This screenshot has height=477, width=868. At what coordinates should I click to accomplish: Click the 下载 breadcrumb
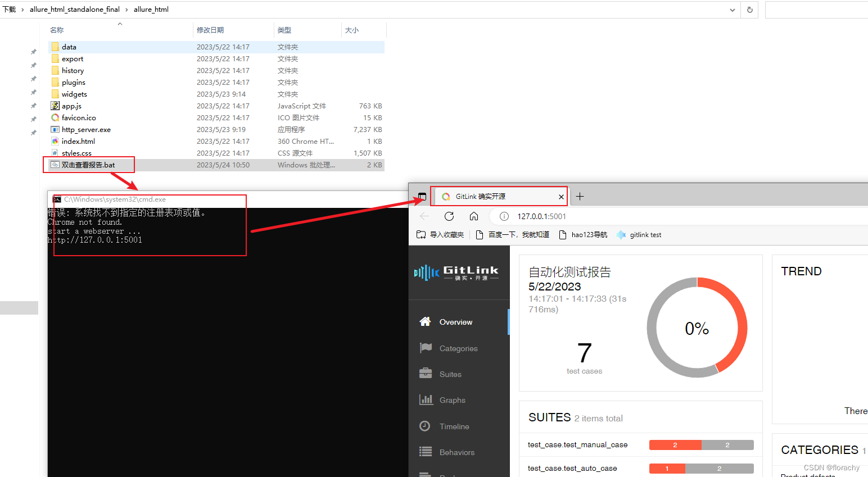[9, 10]
